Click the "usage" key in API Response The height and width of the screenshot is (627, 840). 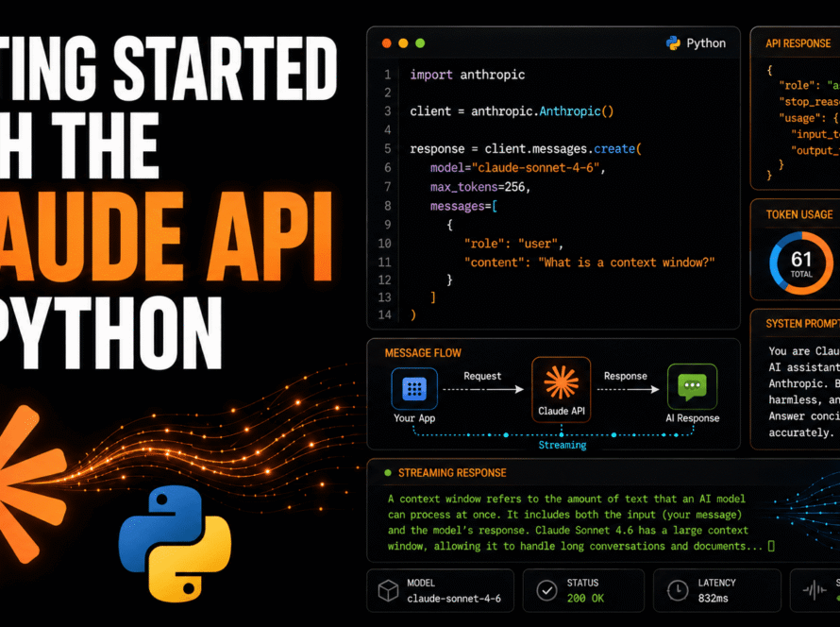[x=798, y=118]
